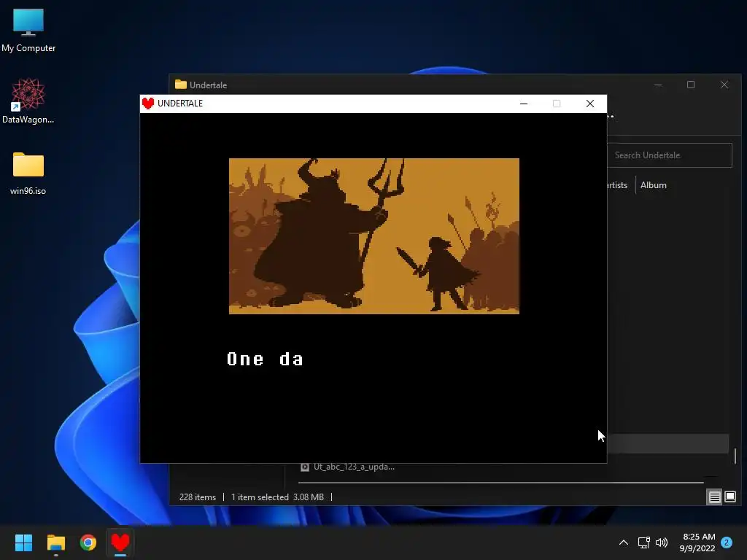Open File Explorer from the taskbar
Viewport: 747px width, 560px height.
(x=55, y=542)
